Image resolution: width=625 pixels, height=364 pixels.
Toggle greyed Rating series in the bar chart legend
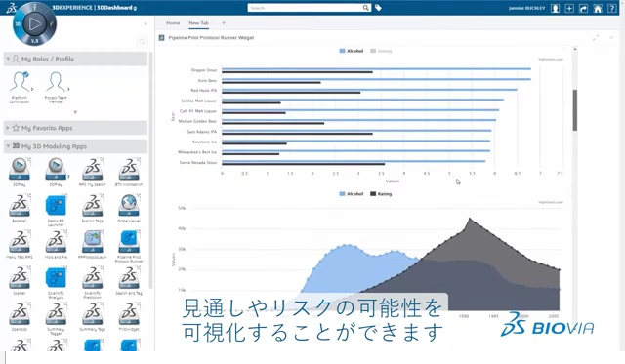point(381,51)
